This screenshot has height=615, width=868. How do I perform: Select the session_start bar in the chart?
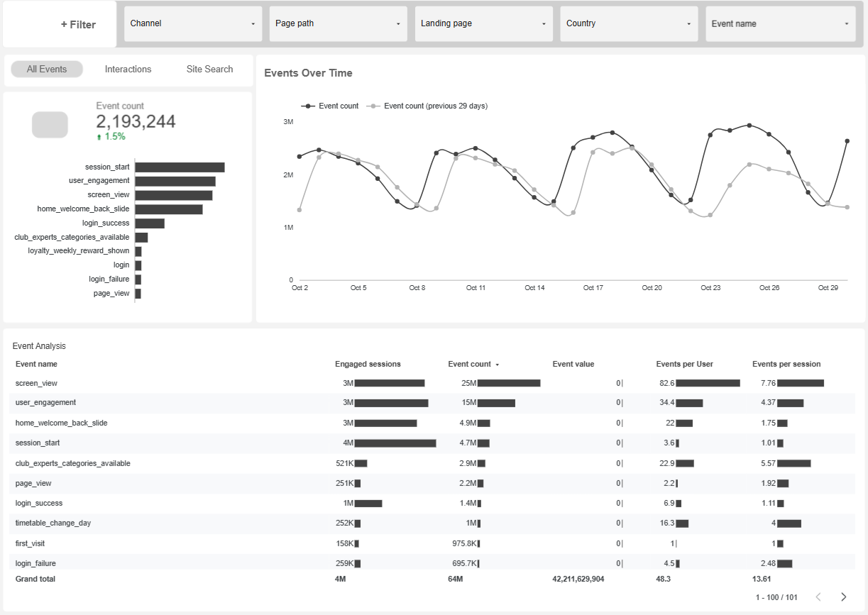(x=180, y=167)
